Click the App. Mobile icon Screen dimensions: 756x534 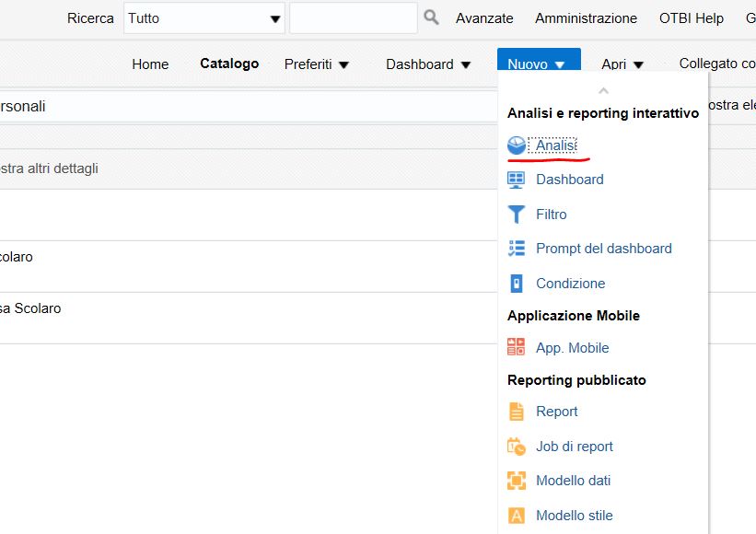[517, 348]
